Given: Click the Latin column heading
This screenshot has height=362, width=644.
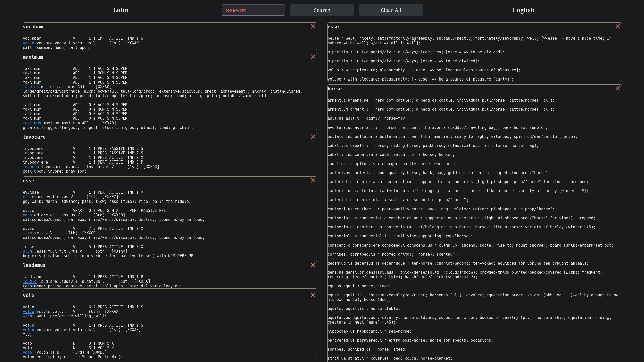Looking at the screenshot, I should [x=121, y=10].
